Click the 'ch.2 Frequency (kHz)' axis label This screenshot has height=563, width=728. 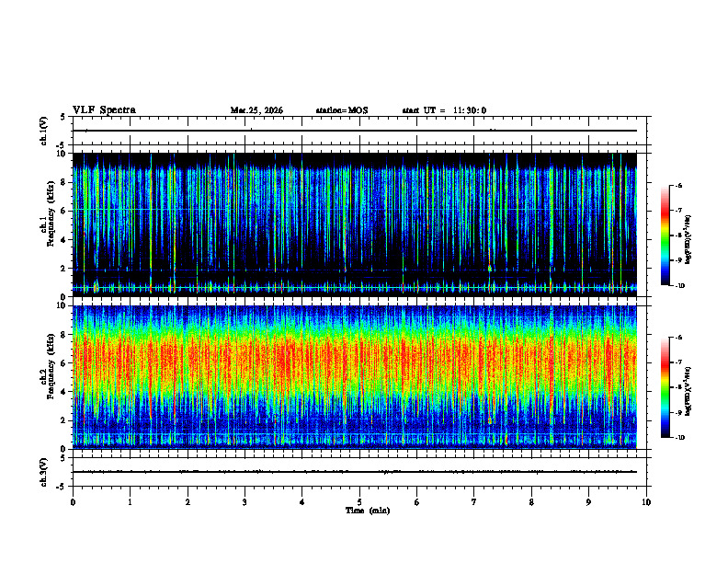(x=47, y=366)
